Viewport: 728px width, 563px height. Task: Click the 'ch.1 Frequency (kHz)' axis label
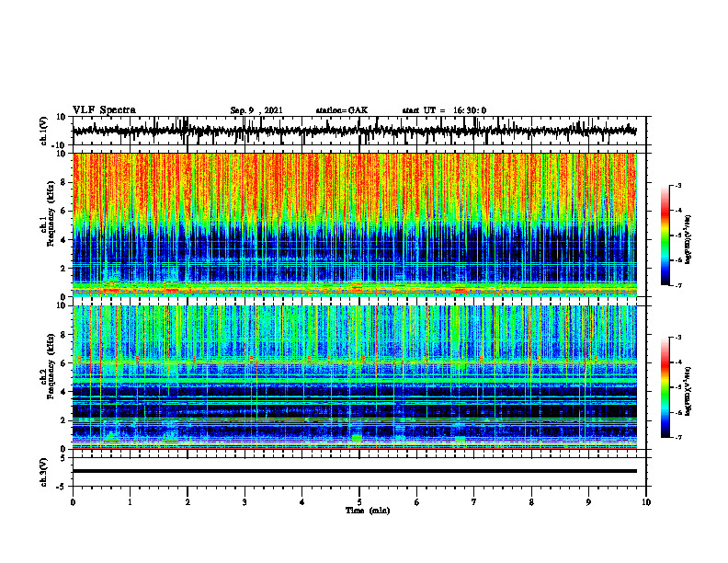[x=49, y=214]
